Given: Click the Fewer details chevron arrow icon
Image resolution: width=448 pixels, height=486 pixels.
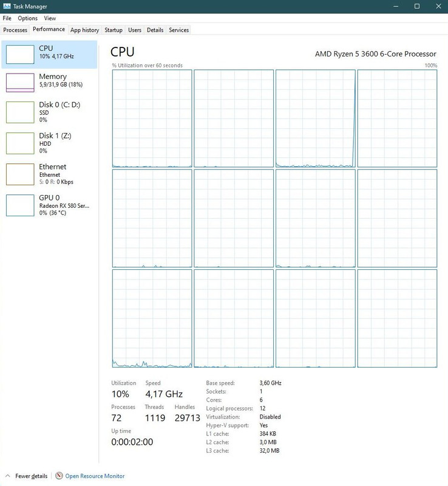Looking at the screenshot, I should (8, 476).
